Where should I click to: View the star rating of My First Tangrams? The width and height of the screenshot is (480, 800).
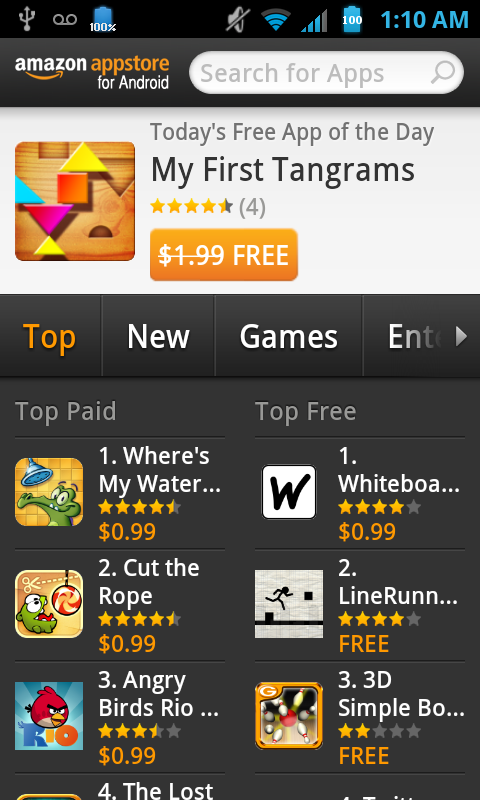191,207
